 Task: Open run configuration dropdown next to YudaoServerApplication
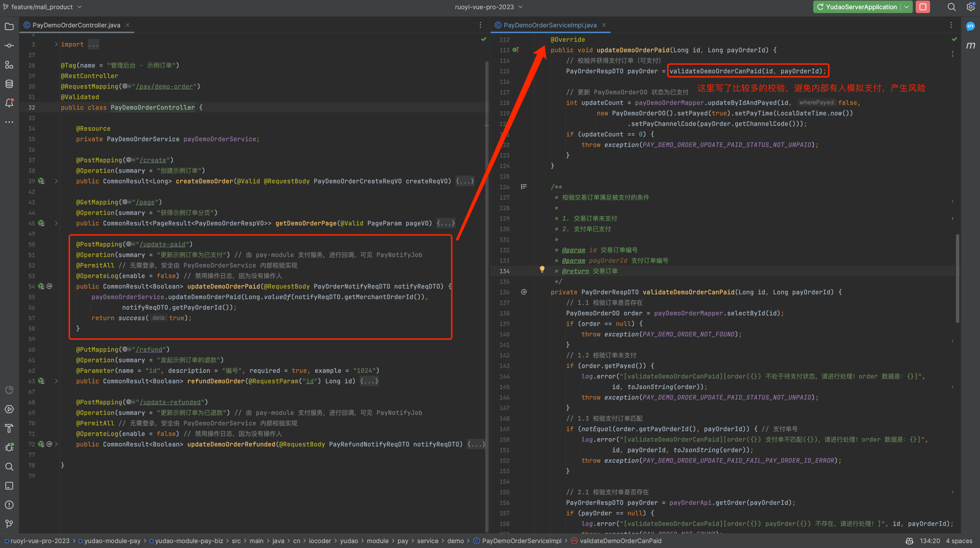[907, 7]
